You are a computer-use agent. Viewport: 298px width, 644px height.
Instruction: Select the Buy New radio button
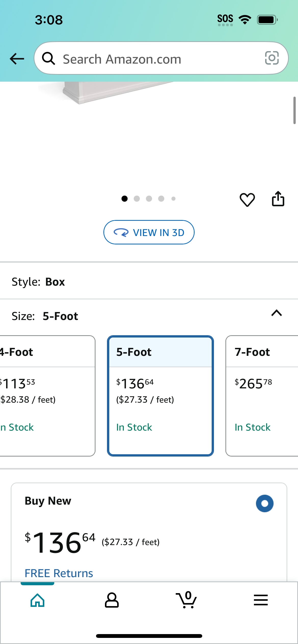(x=265, y=503)
